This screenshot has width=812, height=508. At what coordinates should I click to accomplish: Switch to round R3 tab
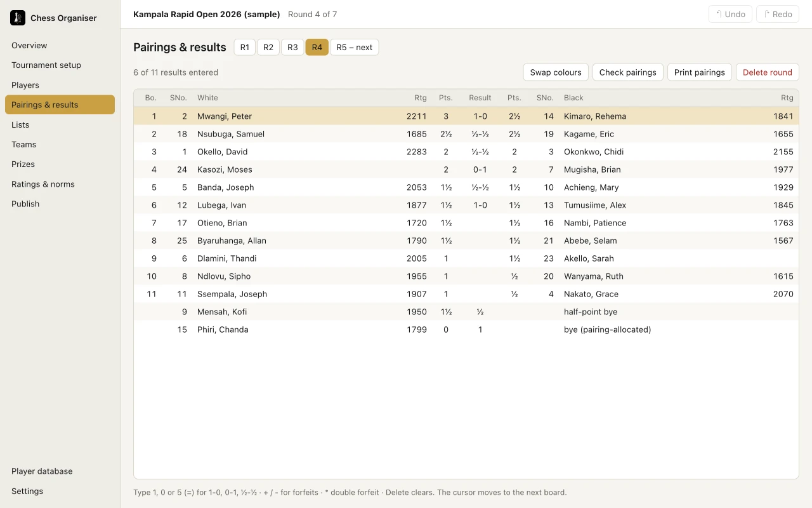click(x=292, y=48)
